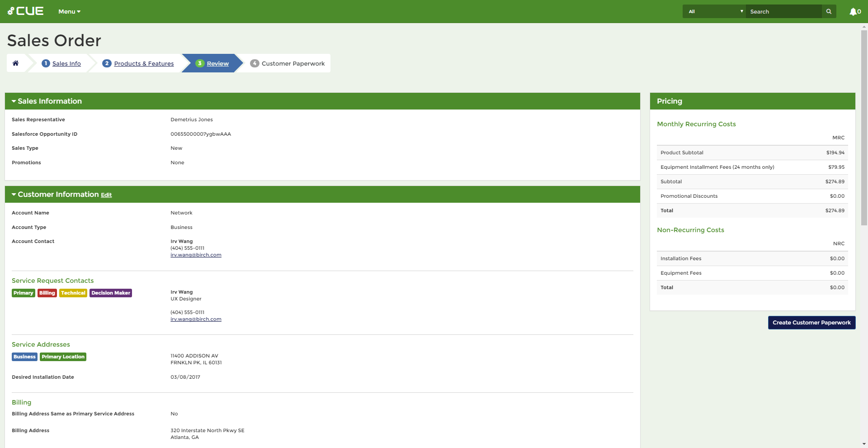The image size is (868, 448).
Task: Open the All search filter dropdown
Action: 714,12
